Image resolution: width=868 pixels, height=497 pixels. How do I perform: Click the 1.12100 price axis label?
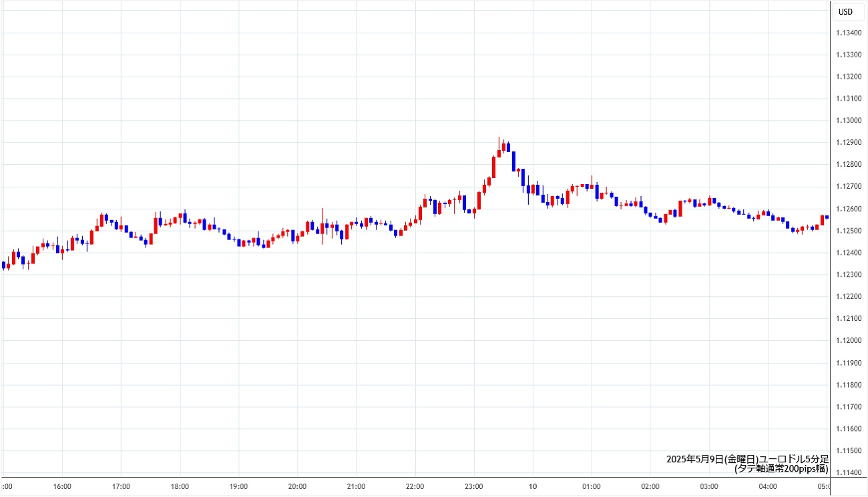pyautogui.click(x=847, y=320)
